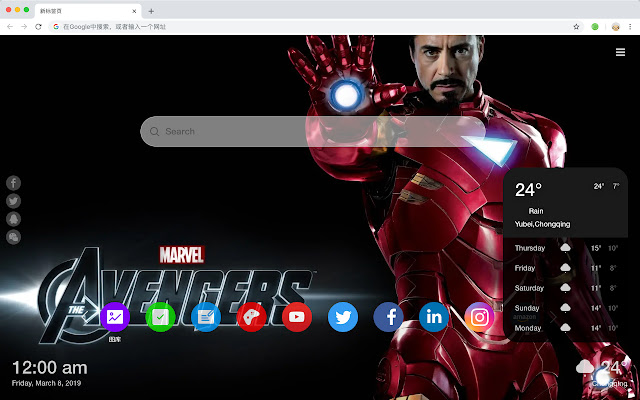Click the Yubei,Chongqing location text
Image resolution: width=640 pixels, height=400 pixels.
pyautogui.click(x=542, y=224)
